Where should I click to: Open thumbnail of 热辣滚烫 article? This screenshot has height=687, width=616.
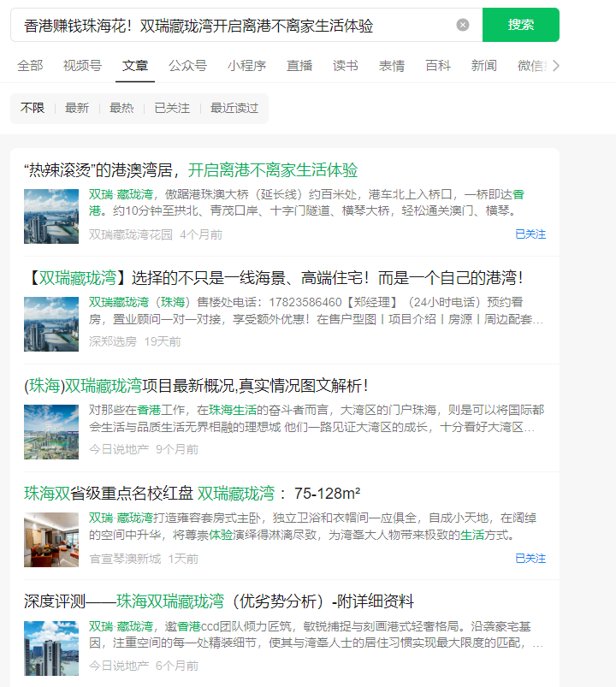pyautogui.click(x=51, y=216)
